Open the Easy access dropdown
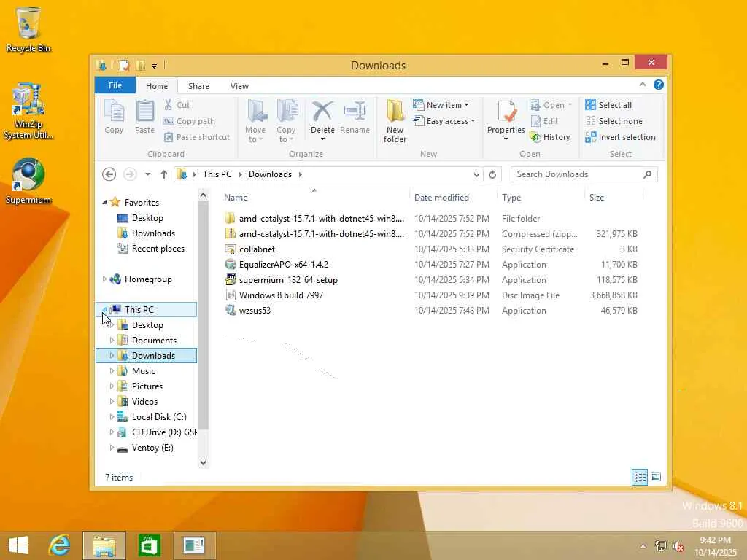 pyautogui.click(x=444, y=121)
